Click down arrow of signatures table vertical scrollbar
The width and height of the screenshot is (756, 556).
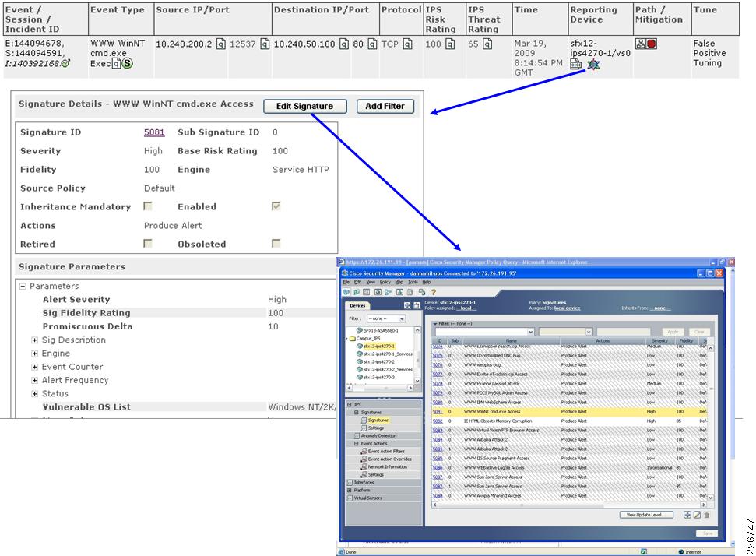[x=710, y=497]
